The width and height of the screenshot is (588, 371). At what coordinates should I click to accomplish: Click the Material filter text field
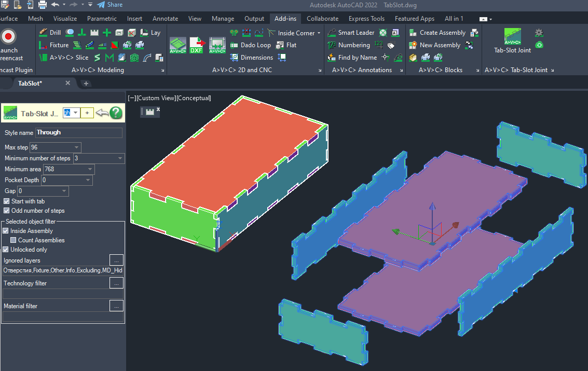(63, 317)
